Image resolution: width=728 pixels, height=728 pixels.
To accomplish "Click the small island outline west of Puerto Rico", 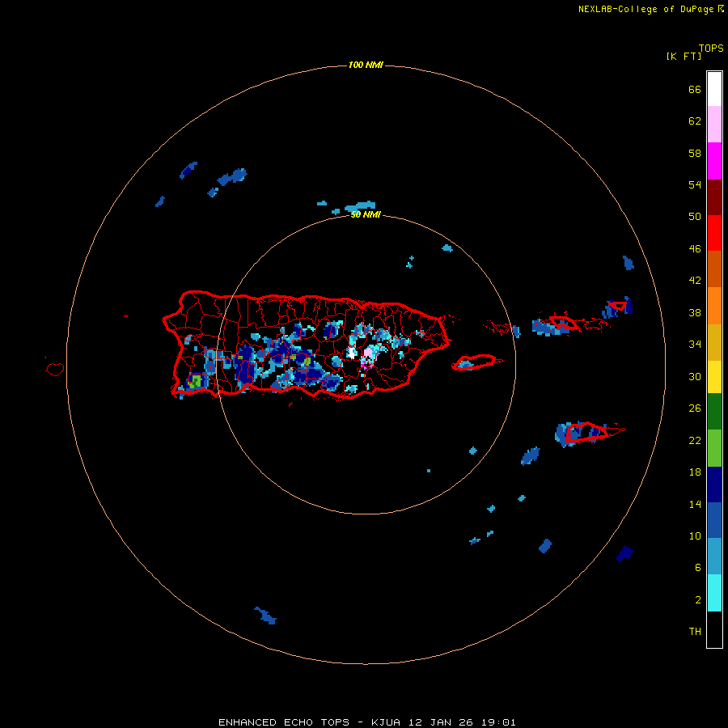I will pyautogui.click(x=55, y=369).
